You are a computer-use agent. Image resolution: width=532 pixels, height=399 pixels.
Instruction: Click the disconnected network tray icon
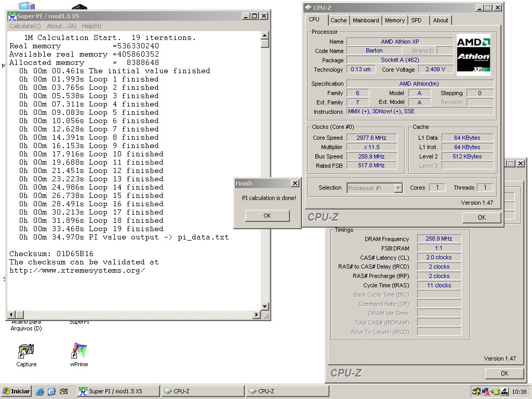486,392
